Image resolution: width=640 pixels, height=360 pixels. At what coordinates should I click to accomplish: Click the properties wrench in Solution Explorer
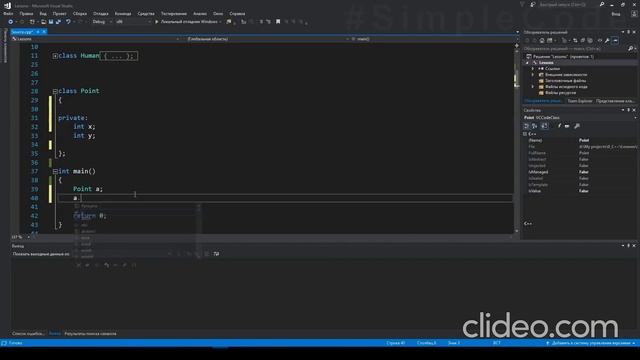pos(607,40)
